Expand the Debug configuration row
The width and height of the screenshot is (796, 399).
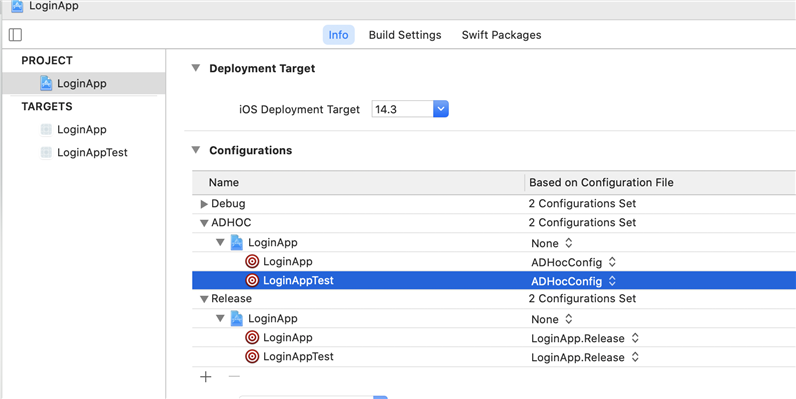(x=204, y=204)
